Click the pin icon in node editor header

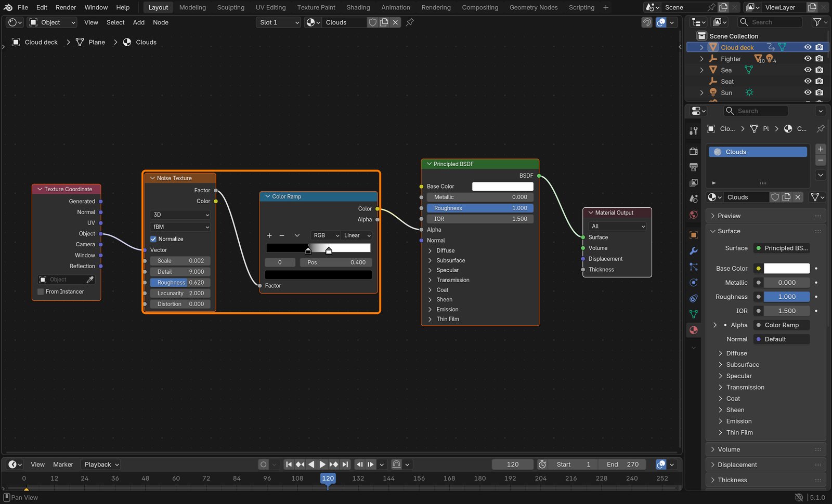pyautogui.click(x=410, y=22)
